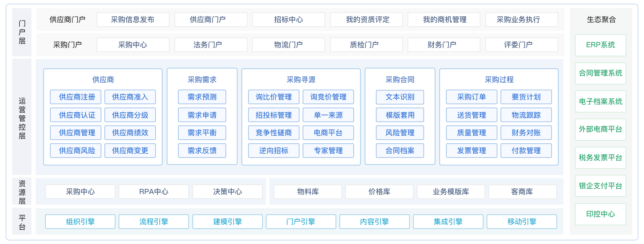This screenshot has height=244, width=644.
Task: Click 文本识别 under 采购合同
Action: (400, 97)
